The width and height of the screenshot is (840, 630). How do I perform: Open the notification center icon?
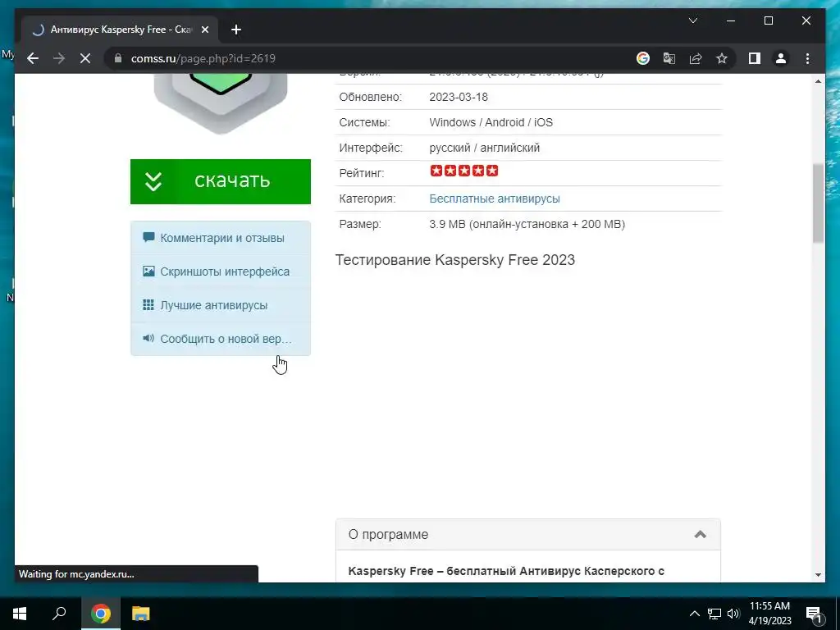(815, 614)
